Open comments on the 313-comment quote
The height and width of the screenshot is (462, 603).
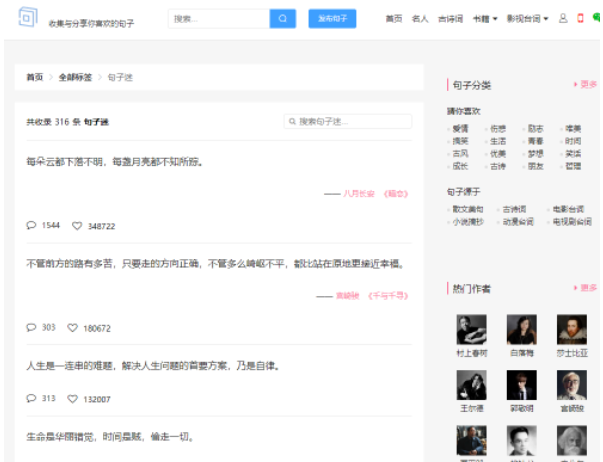coord(31,398)
